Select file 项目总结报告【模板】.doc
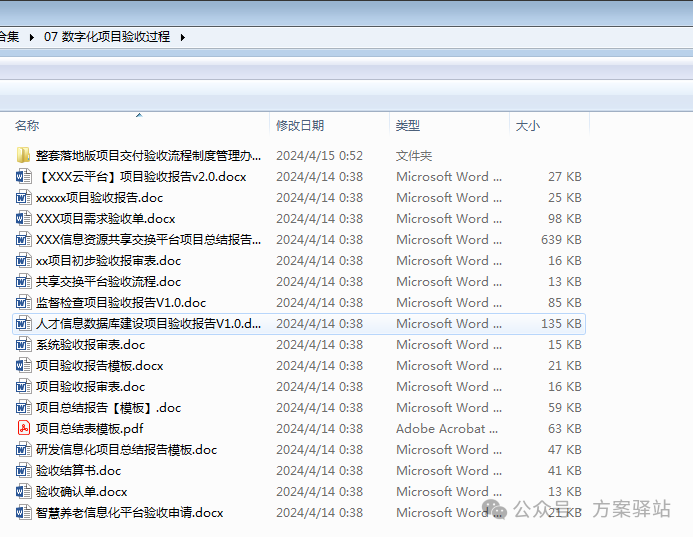The image size is (693, 537). click(108, 408)
